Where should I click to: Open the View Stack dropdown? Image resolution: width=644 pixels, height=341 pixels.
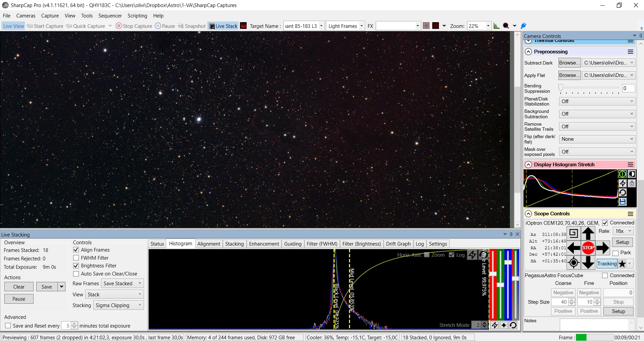coord(115,294)
